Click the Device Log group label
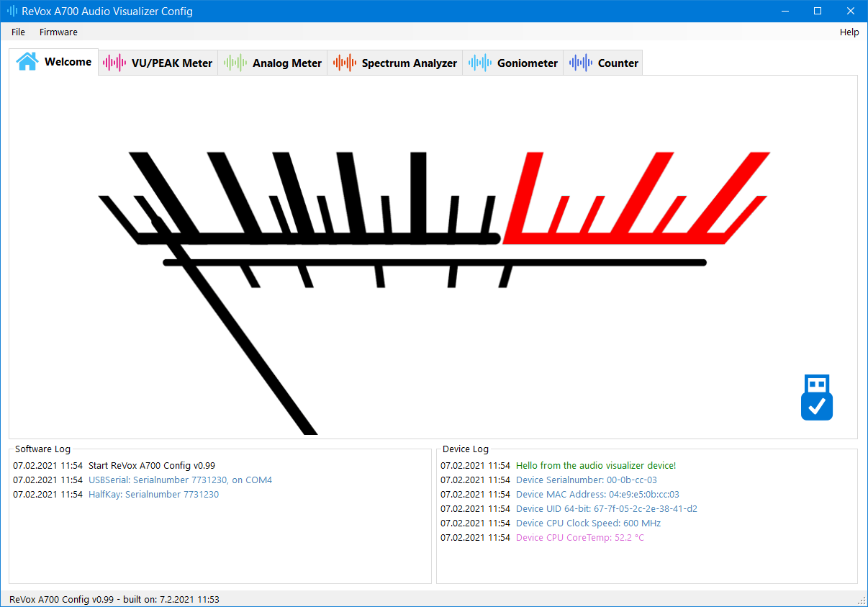868x607 pixels. [x=466, y=449]
